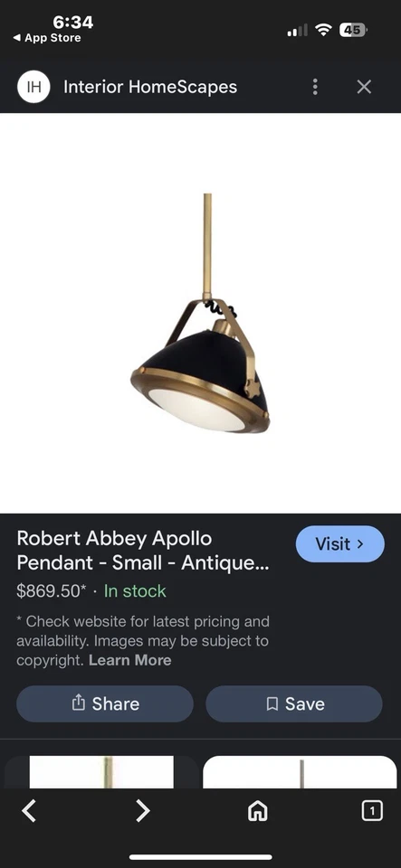The height and width of the screenshot is (868, 401).
Task: Tap the IH Interior HomeScapes logo
Action: pos(33,87)
